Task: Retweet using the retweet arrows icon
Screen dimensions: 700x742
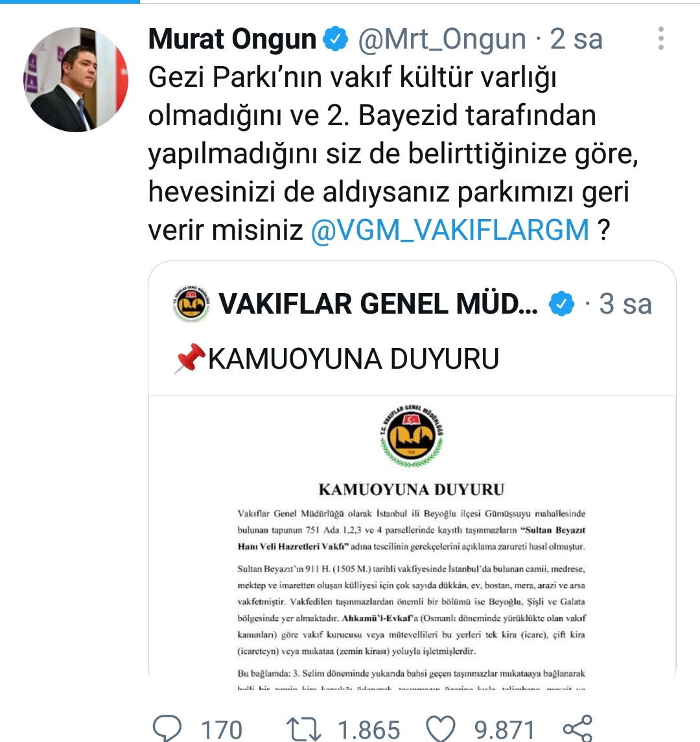Action: tap(304, 729)
